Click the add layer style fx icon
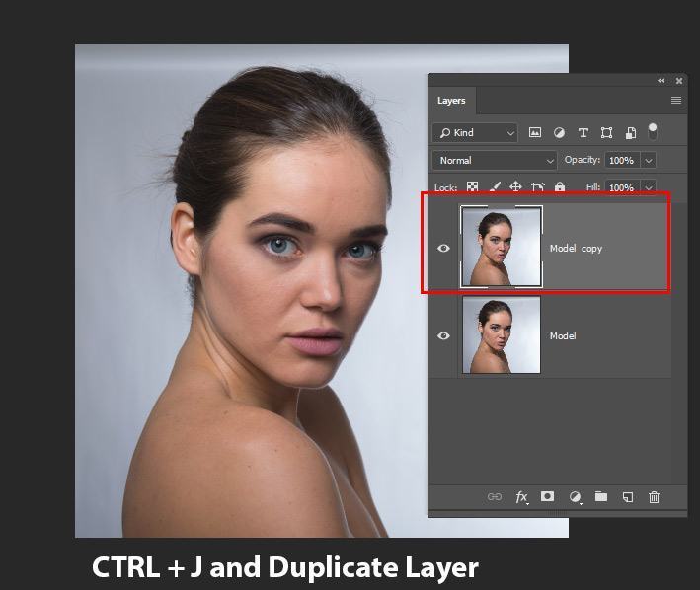This screenshot has height=590, width=700. 521,497
